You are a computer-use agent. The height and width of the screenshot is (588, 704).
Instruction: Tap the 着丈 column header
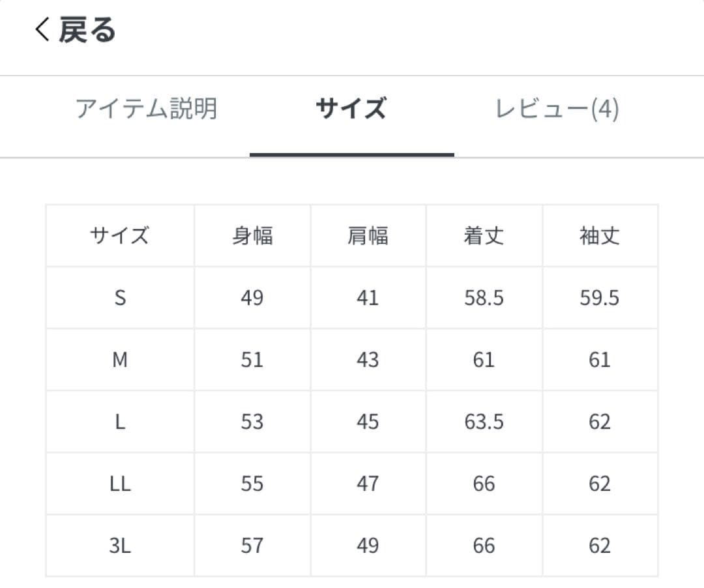click(x=484, y=235)
